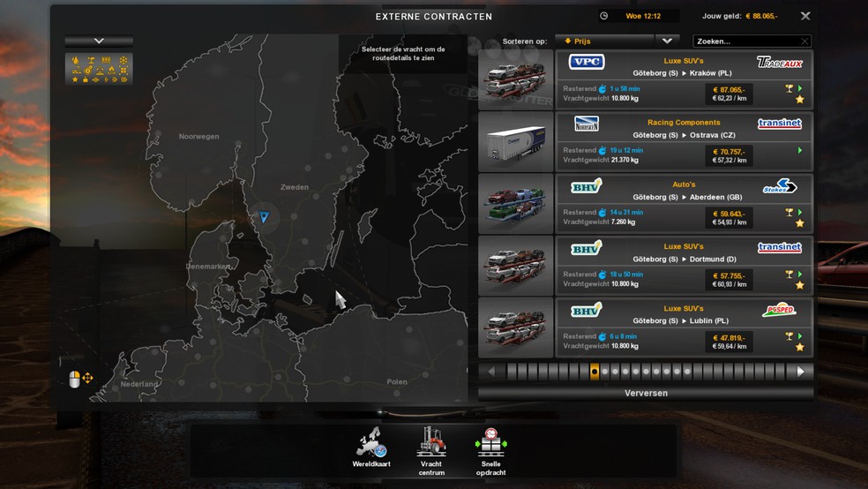
Task: Go to previous page with left arrow
Action: [x=491, y=372]
